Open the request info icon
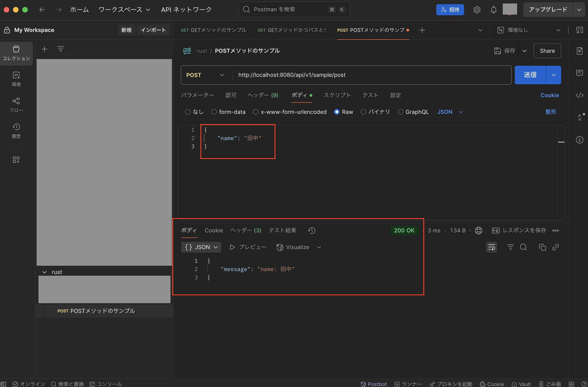The width and height of the screenshot is (588, 387). click(x=579, y=140)
